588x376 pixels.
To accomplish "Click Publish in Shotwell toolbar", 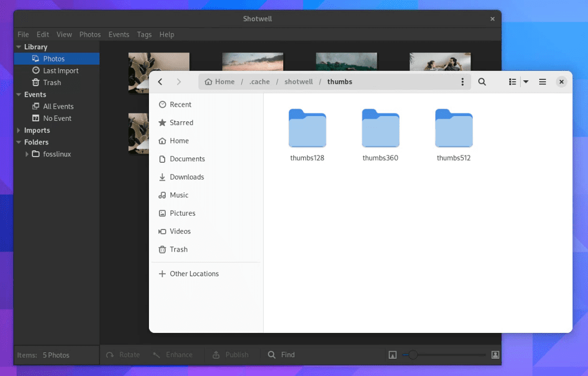I will click(230, 355).
